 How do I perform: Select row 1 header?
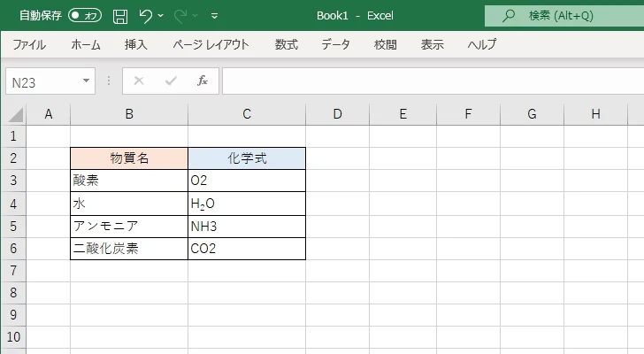pyautogui.click(x=13, y=136)
